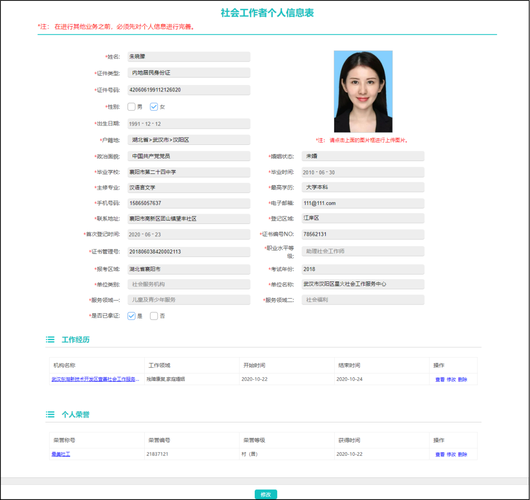The image size is (530, 500).
Task: Click the 个人荣誉 section list icon
Action: pos(50,414)
